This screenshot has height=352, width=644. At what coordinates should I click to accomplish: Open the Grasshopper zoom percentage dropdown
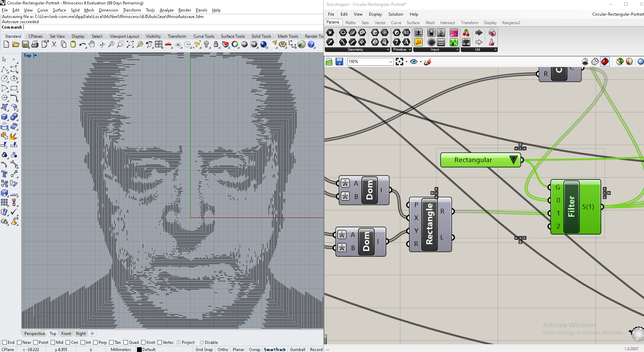390,62
